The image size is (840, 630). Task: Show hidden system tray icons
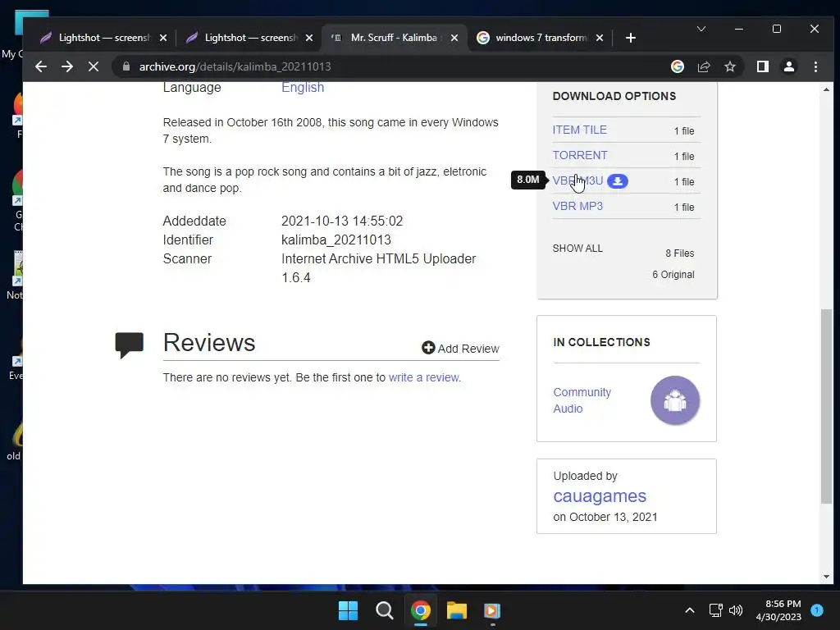pyautogui.click(x=689, y=610)
